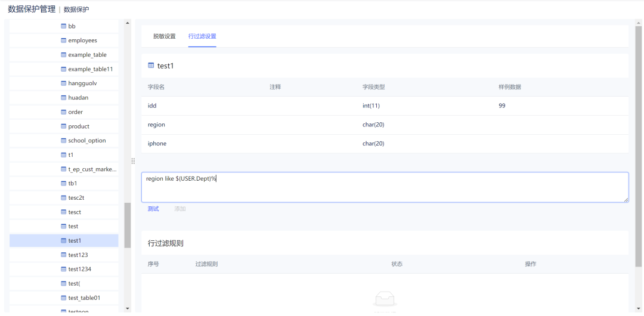Click the iphone field name cell
This screenshot has width=644, height=316.
point(157,144)
